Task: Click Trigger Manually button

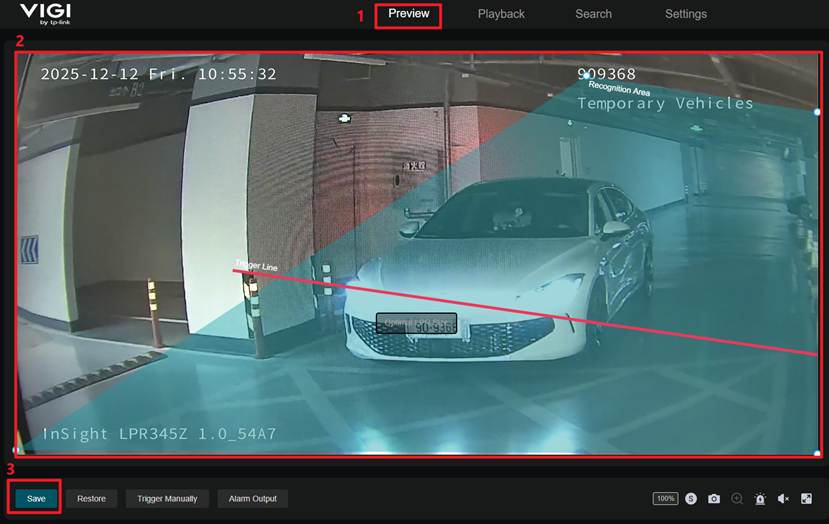Action: pyautogui.click(x=167, y=499)
